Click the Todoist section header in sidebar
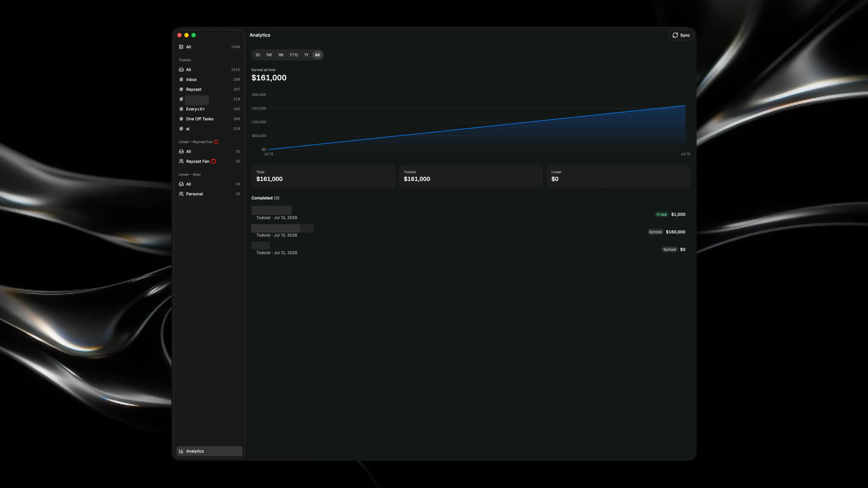 185,60
